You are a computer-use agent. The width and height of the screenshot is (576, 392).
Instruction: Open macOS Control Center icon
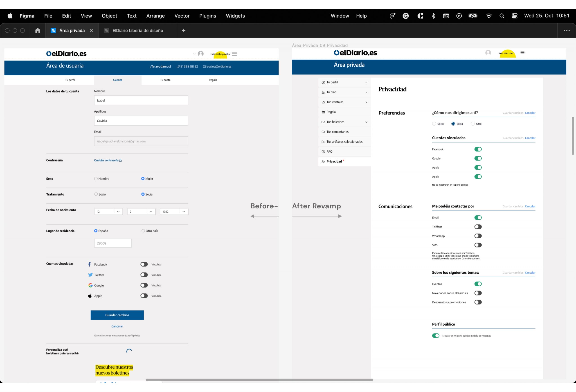pyautogui.click(x=515, y=16)
